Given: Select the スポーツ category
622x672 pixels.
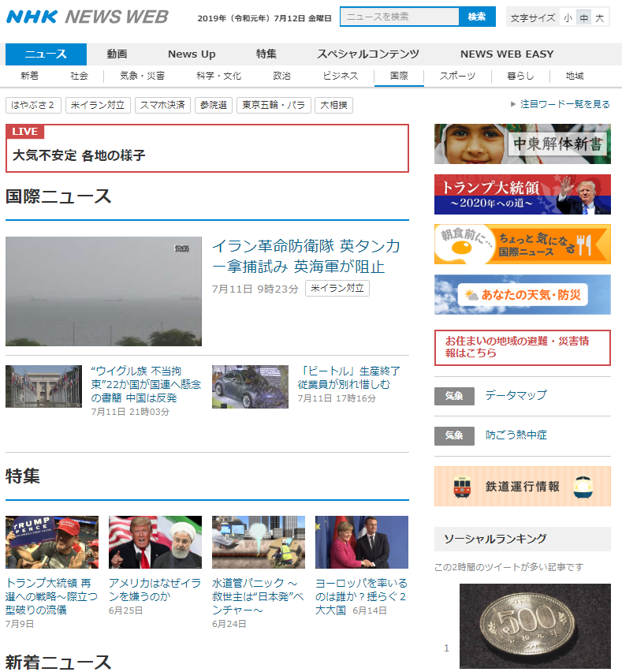Looking at the screenshot, I should pyautogui.click(x=457, y=76).
